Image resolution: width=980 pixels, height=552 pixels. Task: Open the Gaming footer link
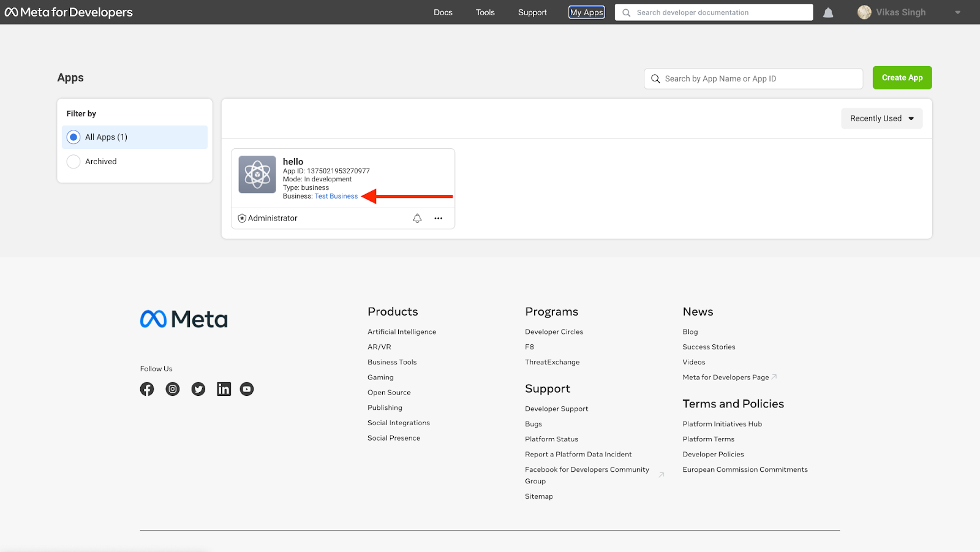coord(380,377)
